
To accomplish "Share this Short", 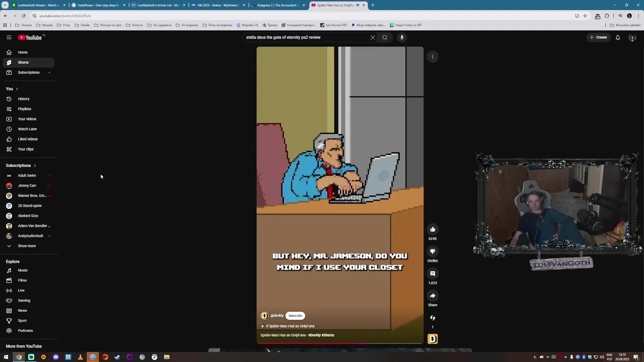I will pos(433,296).
